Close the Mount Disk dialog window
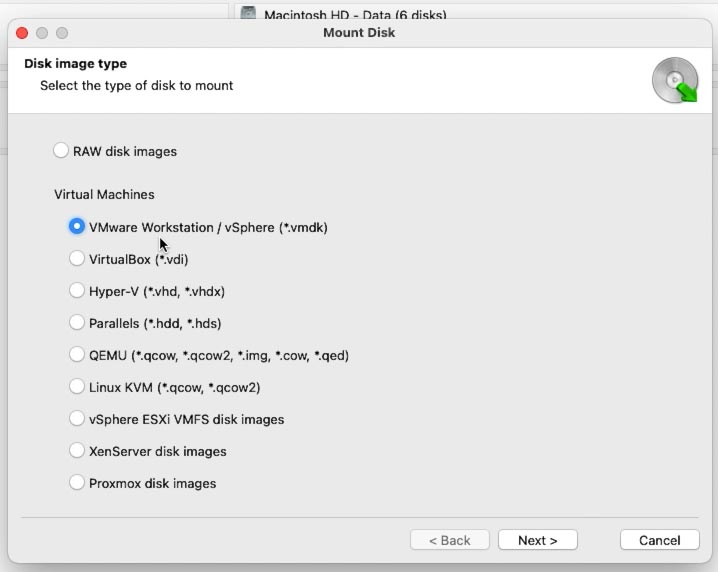The height and width of the screenshot is (572, 718). tap(22, 33)
